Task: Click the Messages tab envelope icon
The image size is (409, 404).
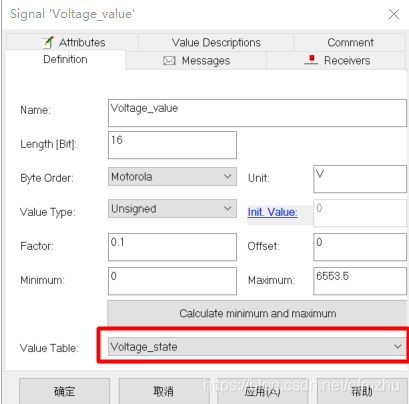Action: (169, 61)
